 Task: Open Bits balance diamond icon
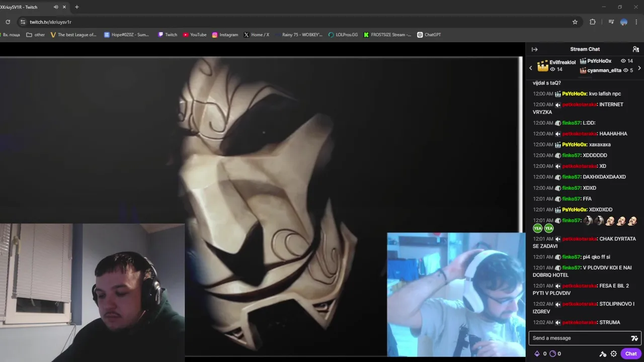(537, 354)
